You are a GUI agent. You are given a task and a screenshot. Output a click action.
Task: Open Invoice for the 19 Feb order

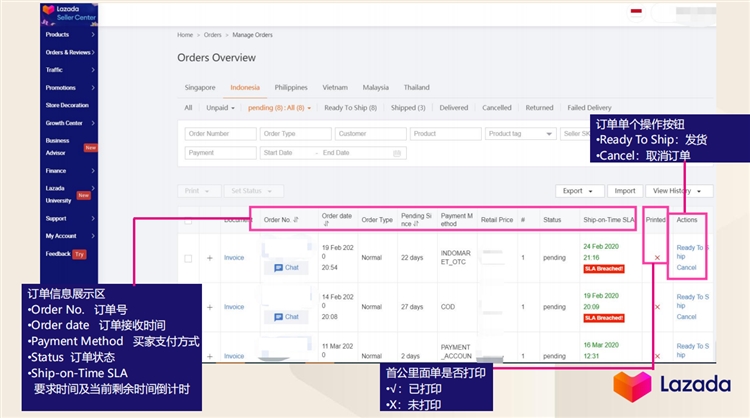234,258
